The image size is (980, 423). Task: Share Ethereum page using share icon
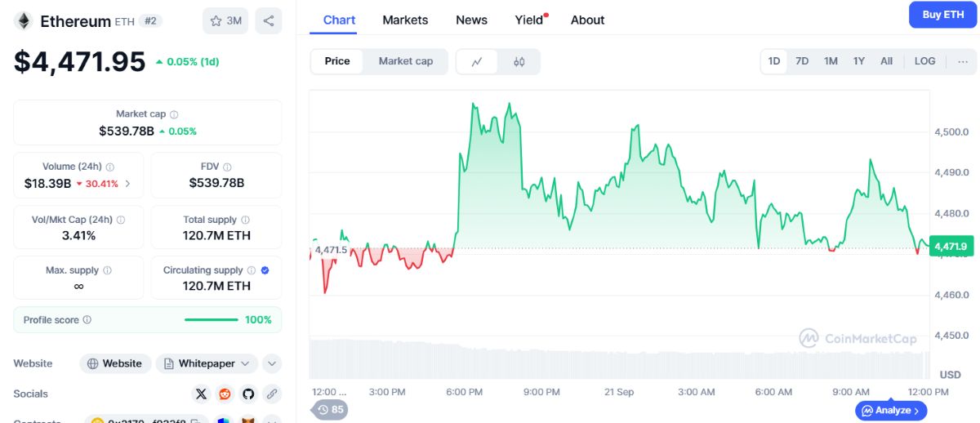tap(269, 21)
